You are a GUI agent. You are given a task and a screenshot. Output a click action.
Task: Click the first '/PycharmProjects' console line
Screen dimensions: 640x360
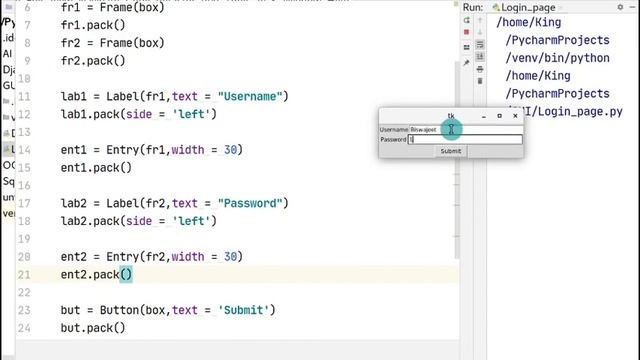pyautogui.click(x=558, y=40)
